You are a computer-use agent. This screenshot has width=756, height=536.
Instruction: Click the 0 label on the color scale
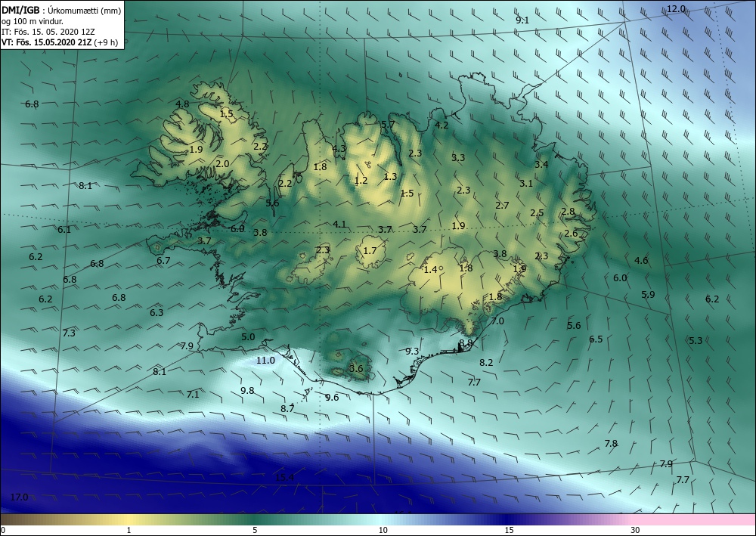[4, 531]
